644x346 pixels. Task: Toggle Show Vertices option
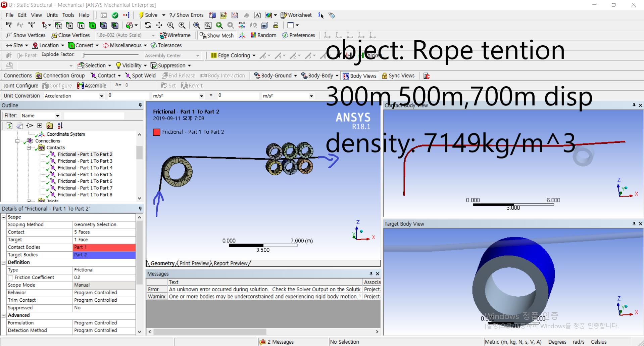[x=26, y=35]
